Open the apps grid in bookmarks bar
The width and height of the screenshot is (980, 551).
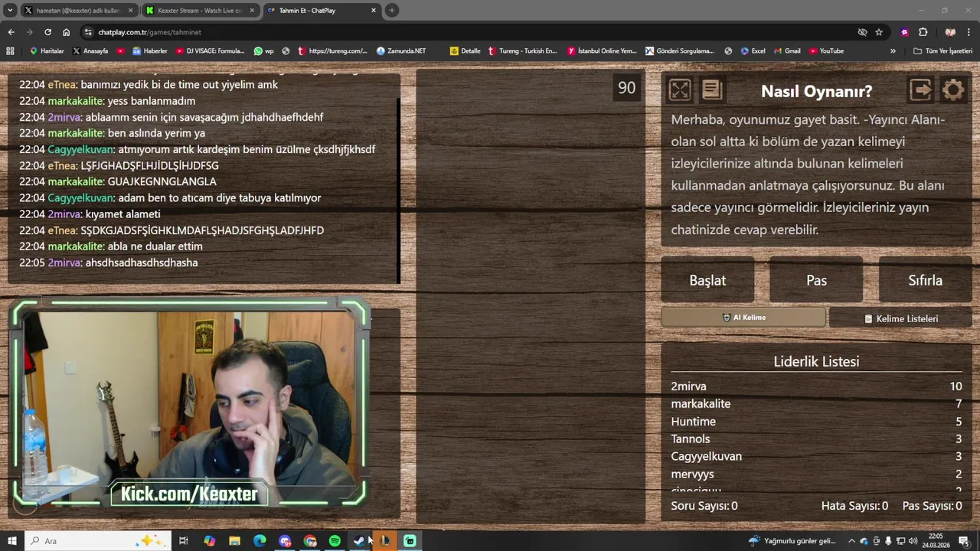[x=10, y=51]
